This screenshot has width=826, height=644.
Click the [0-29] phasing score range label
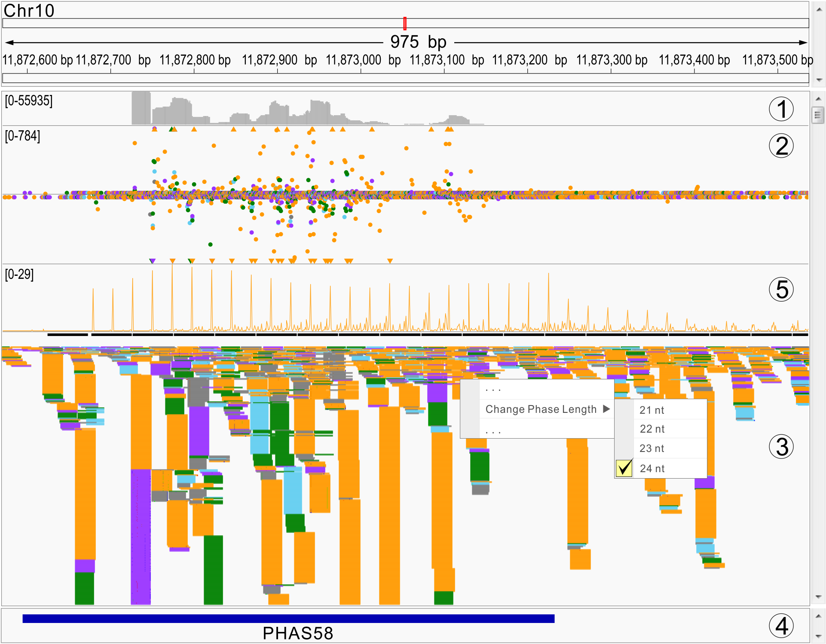click(x=19, y=274)
